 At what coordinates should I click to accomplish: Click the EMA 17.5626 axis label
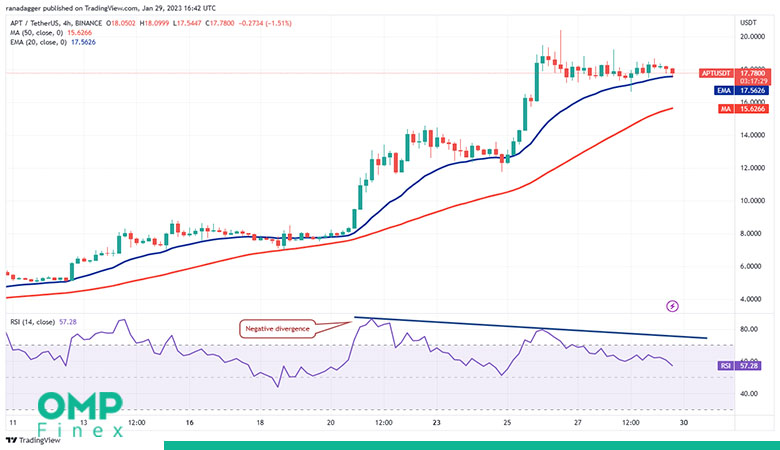tap(742, 90)
